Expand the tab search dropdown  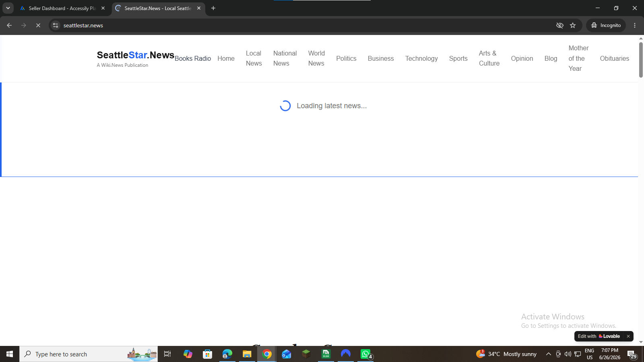tap(8, 8)
